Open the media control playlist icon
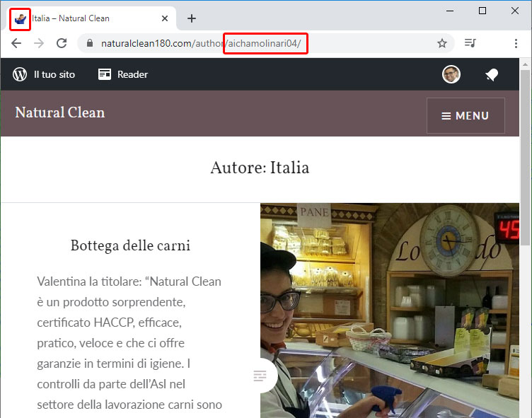Viewport: 532px width, 418px height. click(470, 43)
